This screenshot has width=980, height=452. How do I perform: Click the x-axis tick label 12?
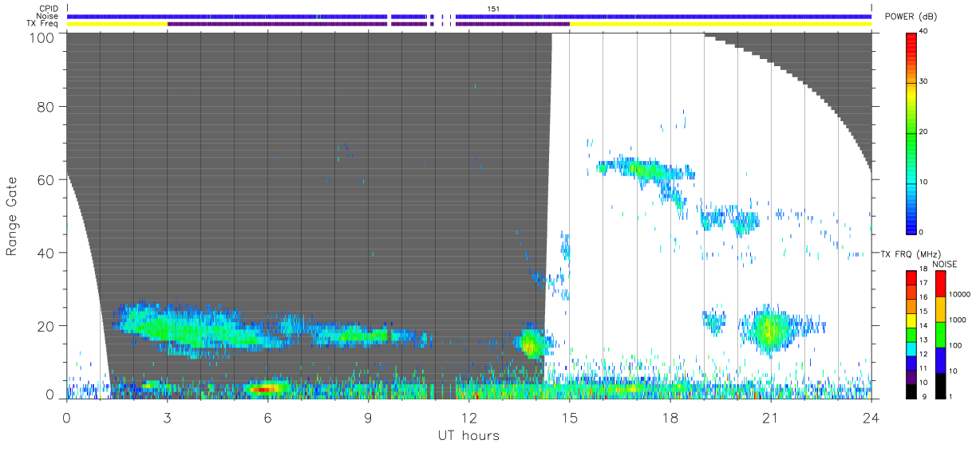(x=469, y=417)
